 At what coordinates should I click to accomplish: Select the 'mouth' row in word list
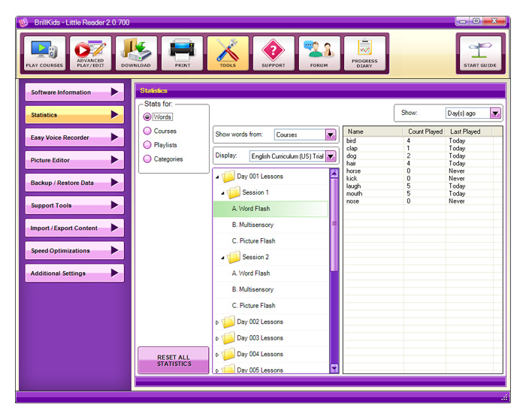click(422, 194)
